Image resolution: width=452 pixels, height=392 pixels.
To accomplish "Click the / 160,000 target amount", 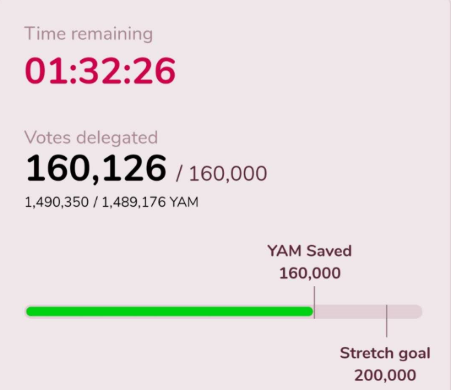I will pos(222,174).
